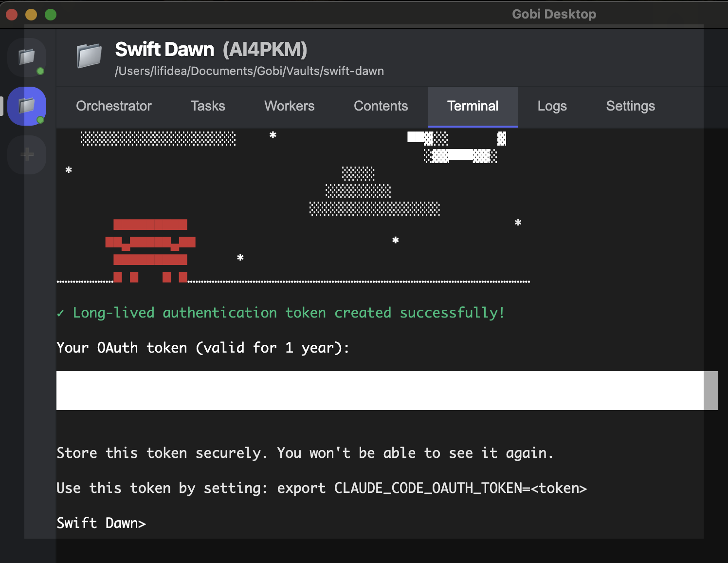Go to the Workers tab

click(x=289, y=106)
